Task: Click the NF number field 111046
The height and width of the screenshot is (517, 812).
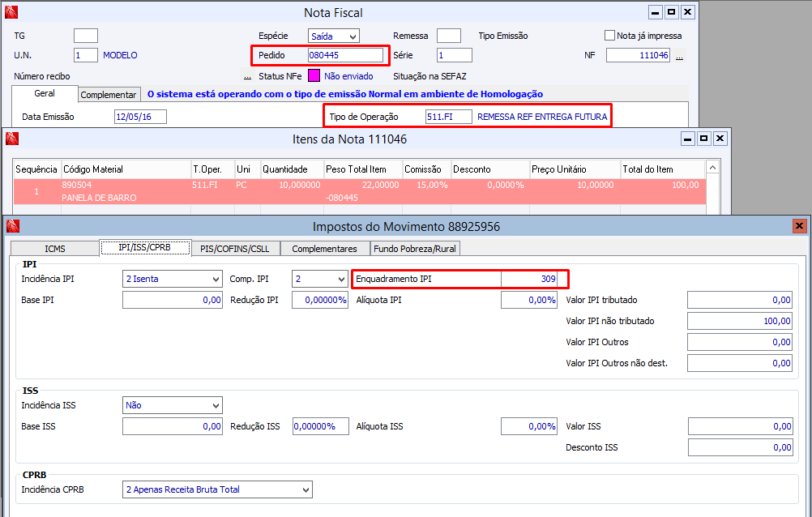Action: pyautogui.click(x=638, y=55)
